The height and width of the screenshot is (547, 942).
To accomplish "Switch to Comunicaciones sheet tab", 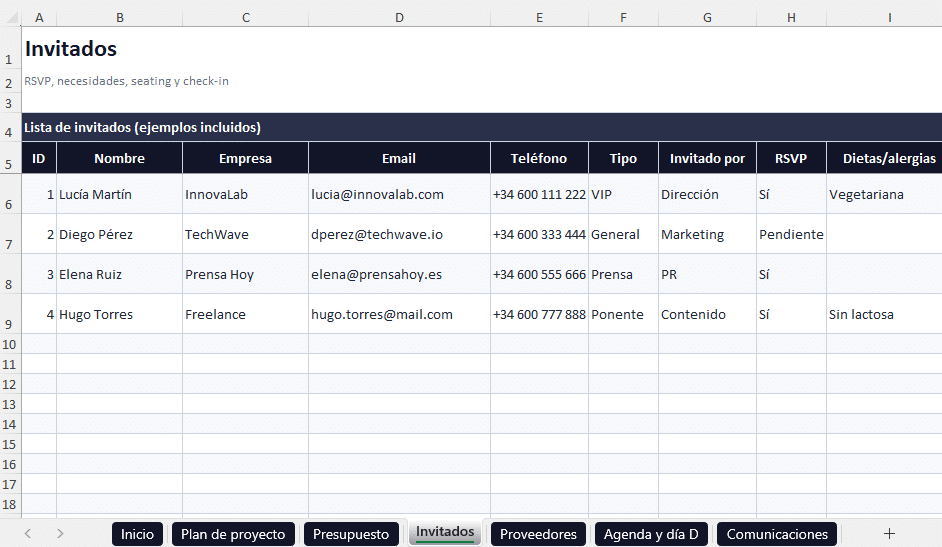I will (777, 534).
